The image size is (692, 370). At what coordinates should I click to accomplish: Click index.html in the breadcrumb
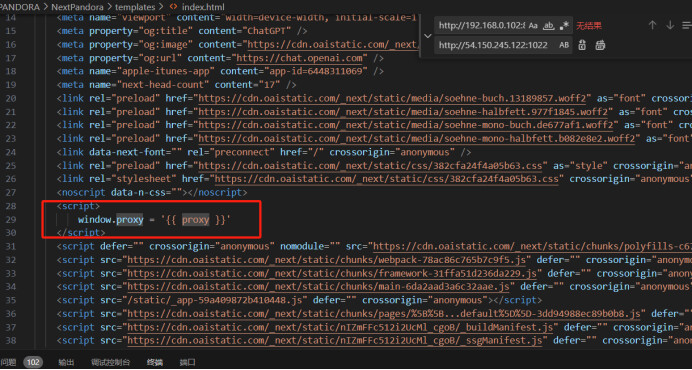click(x=203, y=7)
